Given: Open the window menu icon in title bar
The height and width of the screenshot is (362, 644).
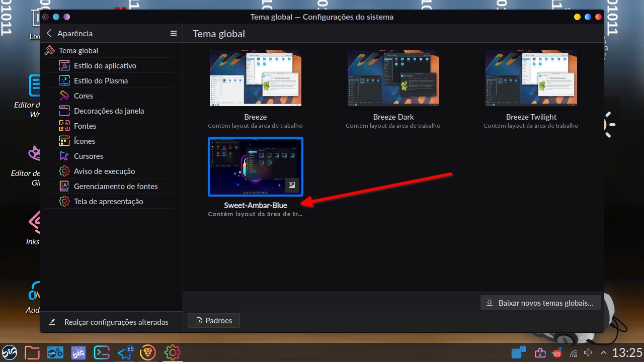Looking at the screenshot, I should coord(45,17).
